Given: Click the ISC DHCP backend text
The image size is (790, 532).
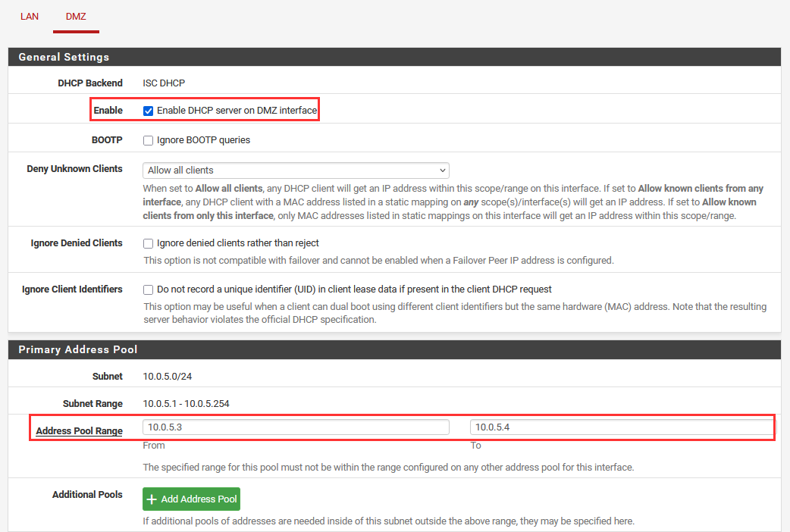Looking at the screenshot, I should [x=164, y=83].
